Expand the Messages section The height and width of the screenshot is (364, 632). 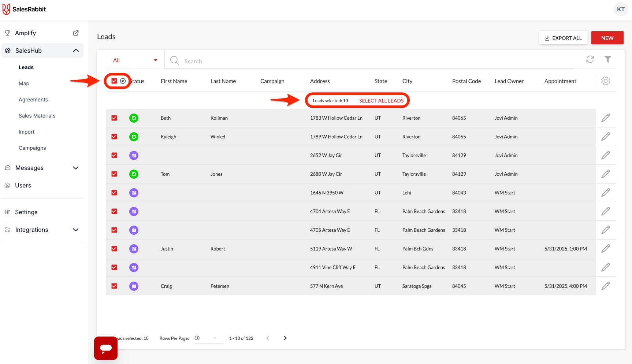(76, 168)
